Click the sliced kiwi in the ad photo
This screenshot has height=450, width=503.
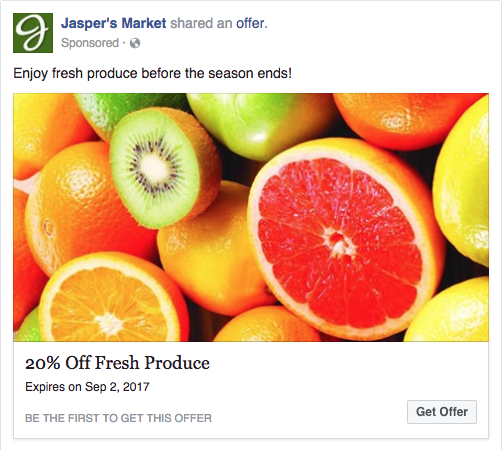tap(165, 167)
